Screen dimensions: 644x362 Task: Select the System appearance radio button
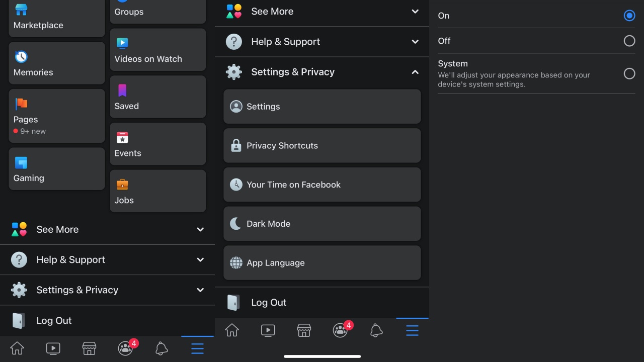click(x=629, y=74)
